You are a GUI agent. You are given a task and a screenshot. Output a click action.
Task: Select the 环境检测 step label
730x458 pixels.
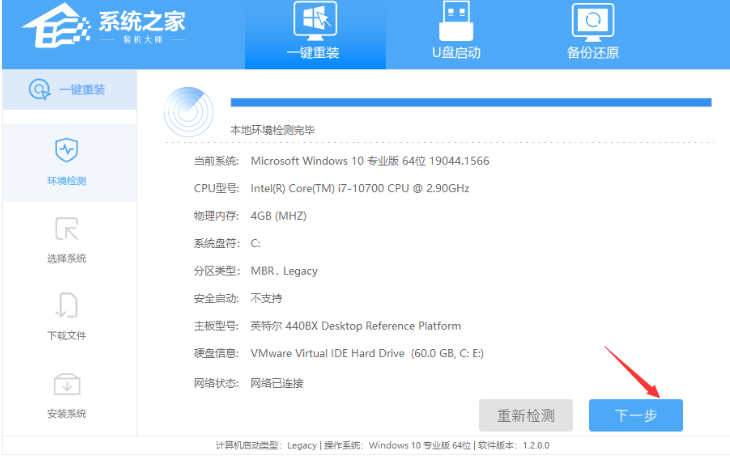tap(67, 181)
